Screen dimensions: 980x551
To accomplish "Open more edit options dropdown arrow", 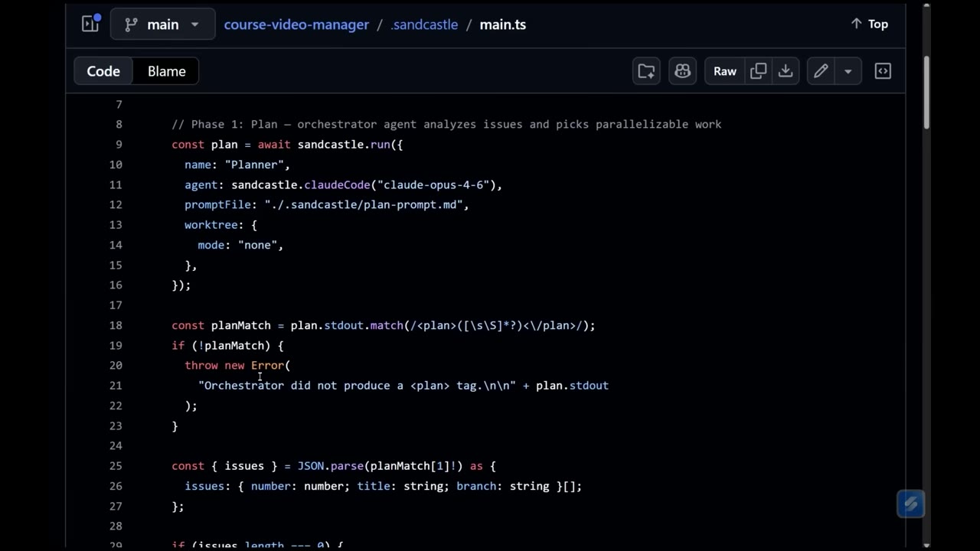I will click(x=848, y=71).
